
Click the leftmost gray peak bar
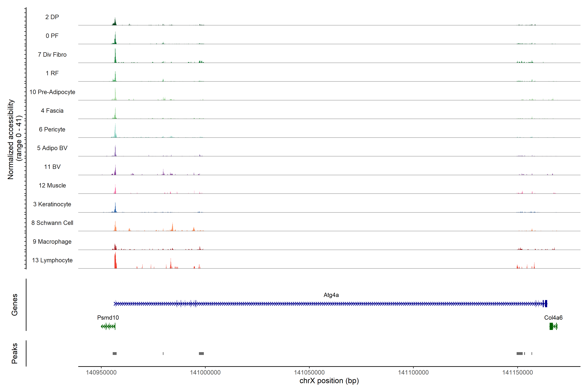[x=114, y=353]
